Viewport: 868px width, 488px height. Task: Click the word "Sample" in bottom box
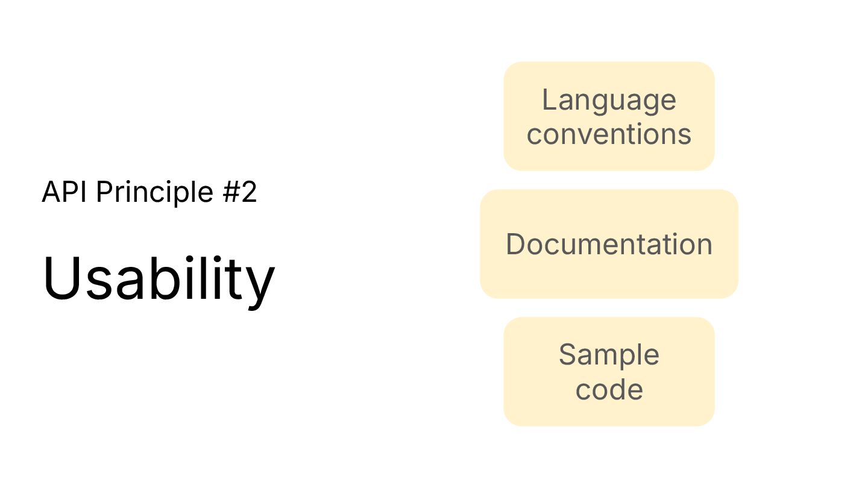point(609,355)
